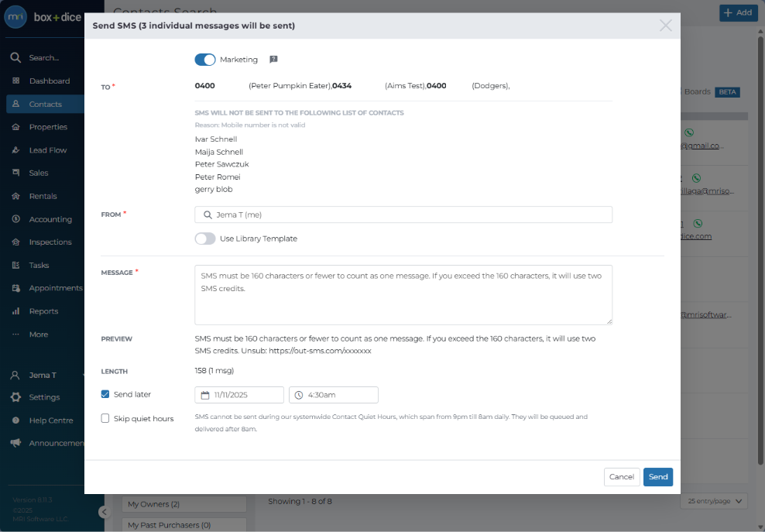Click the Settings gear icon
This screenshot has height=532, width=765.
[x=15, y=397]
